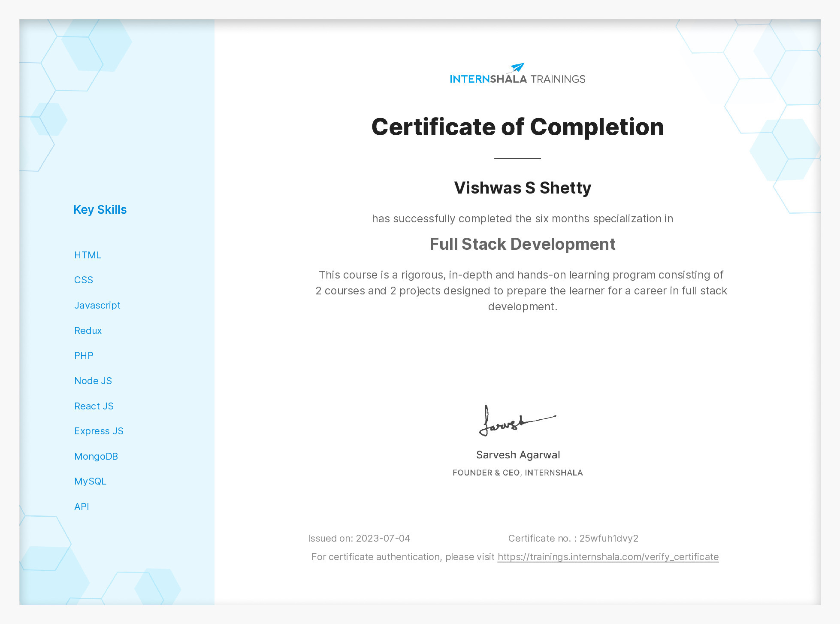This screenshot has width=840, height=624.
Task: Click Founder & CEO, Internshala title
Action: pos(517,473)
